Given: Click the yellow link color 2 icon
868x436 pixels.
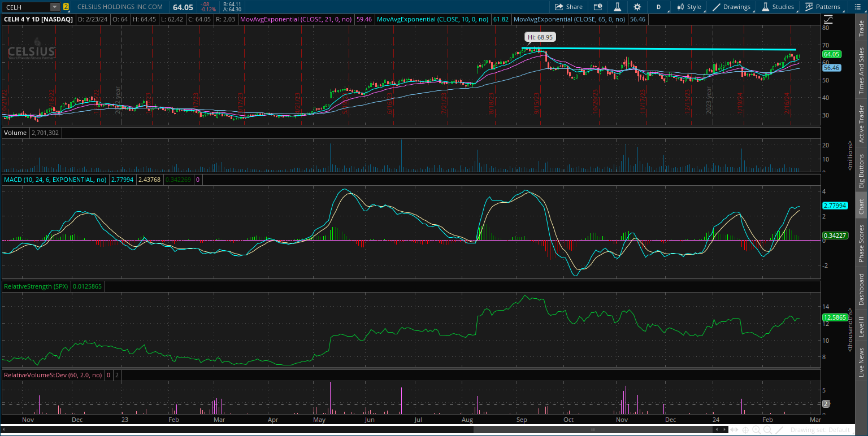Looking at the screenshot, I should pos(66,7).
